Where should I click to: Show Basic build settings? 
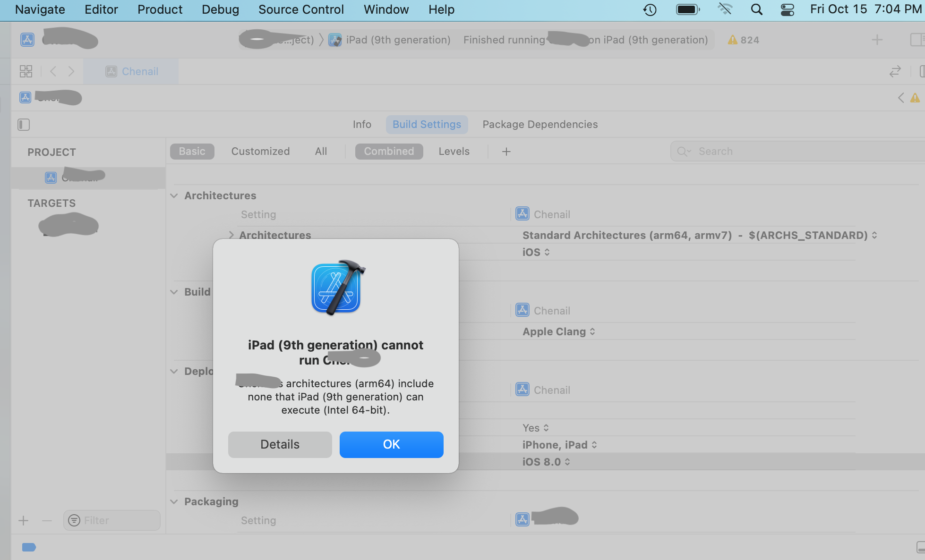tap(192, 152)
